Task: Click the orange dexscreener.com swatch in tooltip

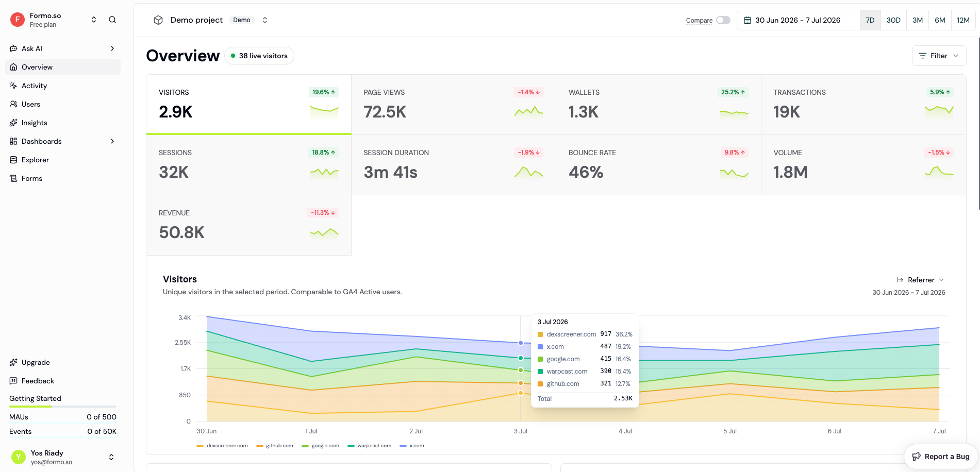Action: [x=540, y=334]
